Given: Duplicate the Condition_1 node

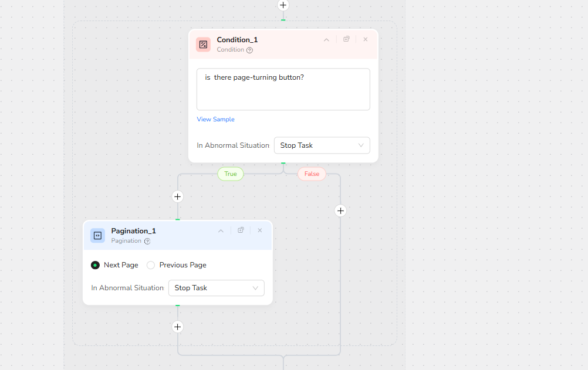Looking at the screenshot, I should [x=346, y=39].
